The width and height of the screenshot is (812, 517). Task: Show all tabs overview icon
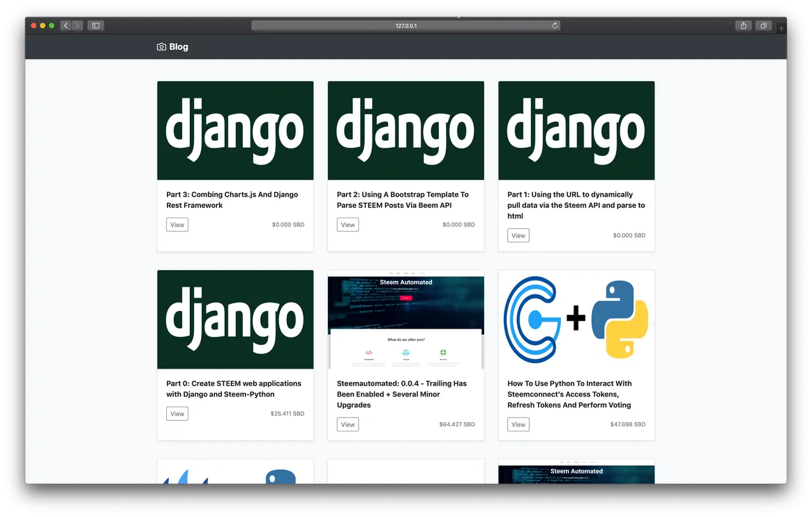(x=764, y=26)
